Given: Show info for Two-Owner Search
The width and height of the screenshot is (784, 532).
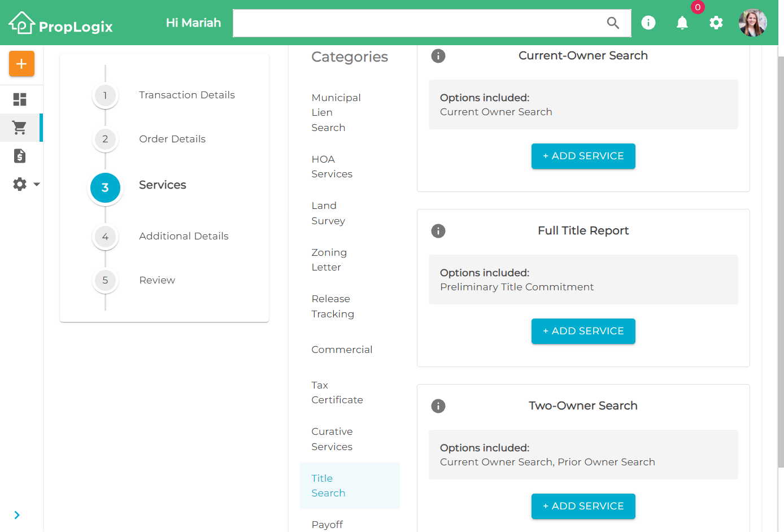Looking at the screenshot, I should [438, 406].
